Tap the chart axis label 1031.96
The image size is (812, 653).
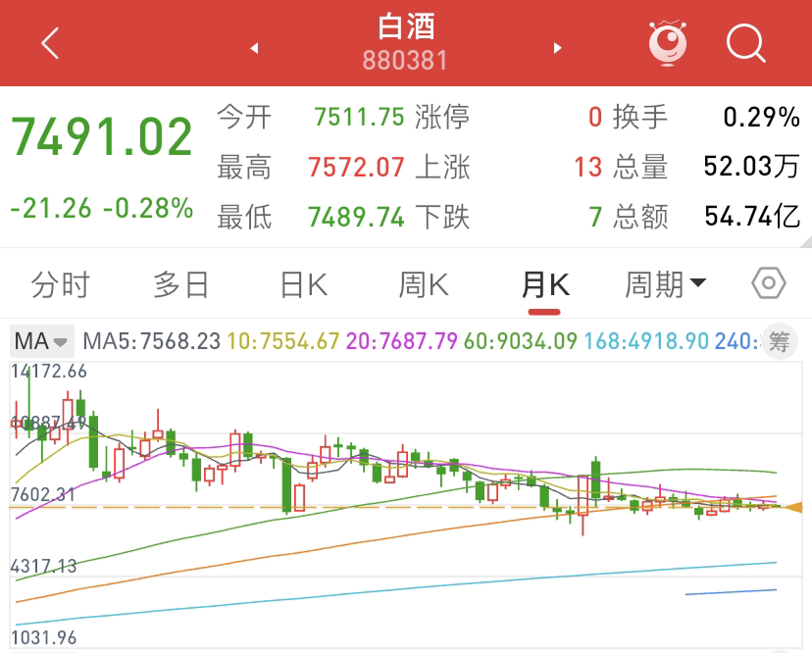tap(43, 637)
